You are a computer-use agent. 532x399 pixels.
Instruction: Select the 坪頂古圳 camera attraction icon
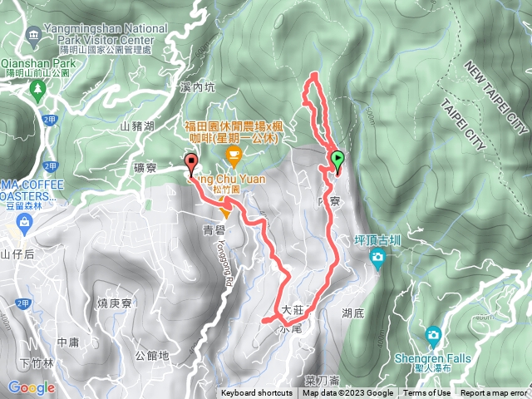[x=377, y=259]
